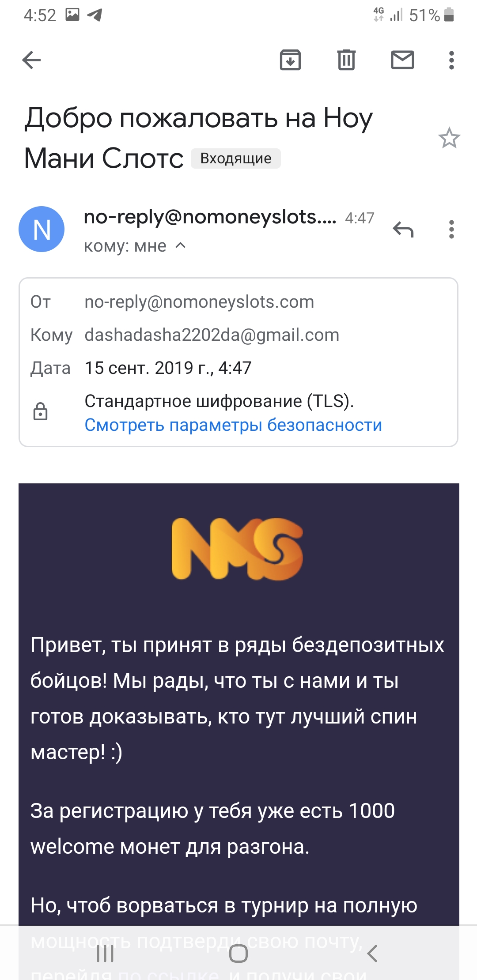Tap the email subject title
This screenshot has height=980, width=477.
coord(198,119)
